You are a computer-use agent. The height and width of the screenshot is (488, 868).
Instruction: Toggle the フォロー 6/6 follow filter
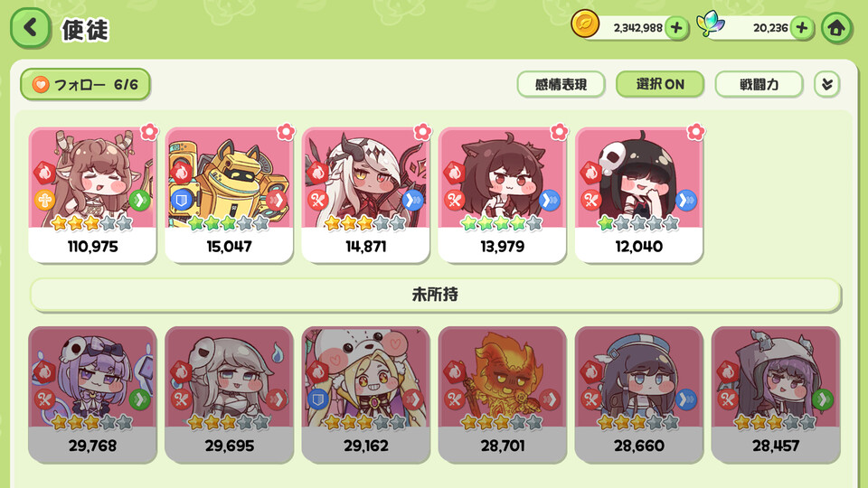coord(85,85)
